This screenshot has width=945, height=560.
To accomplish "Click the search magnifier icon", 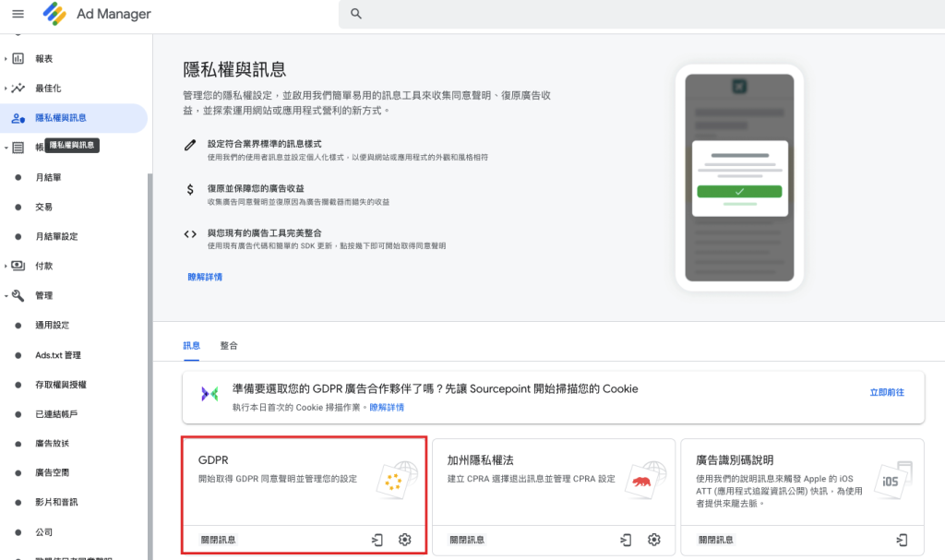I will tap(356, 13).
